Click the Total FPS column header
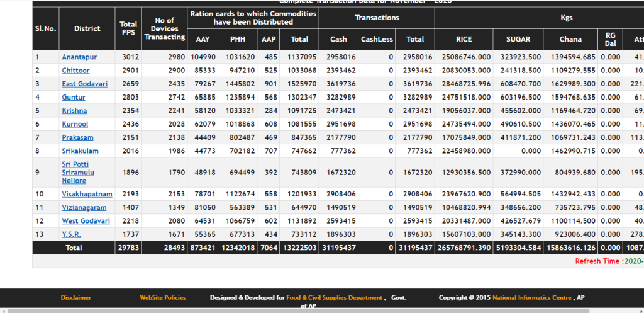The width and height of the screenshot is (644, 313). coord(128,28)
